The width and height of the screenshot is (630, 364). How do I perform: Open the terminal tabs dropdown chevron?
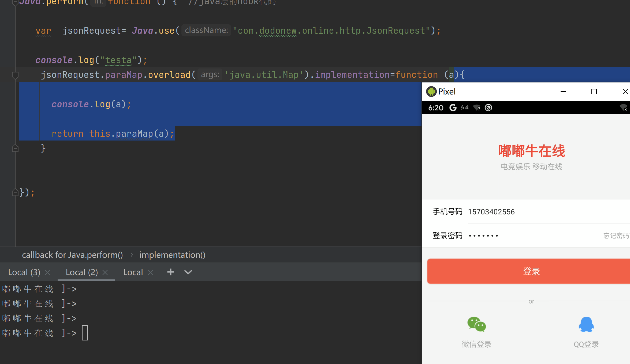coord(188,272)
